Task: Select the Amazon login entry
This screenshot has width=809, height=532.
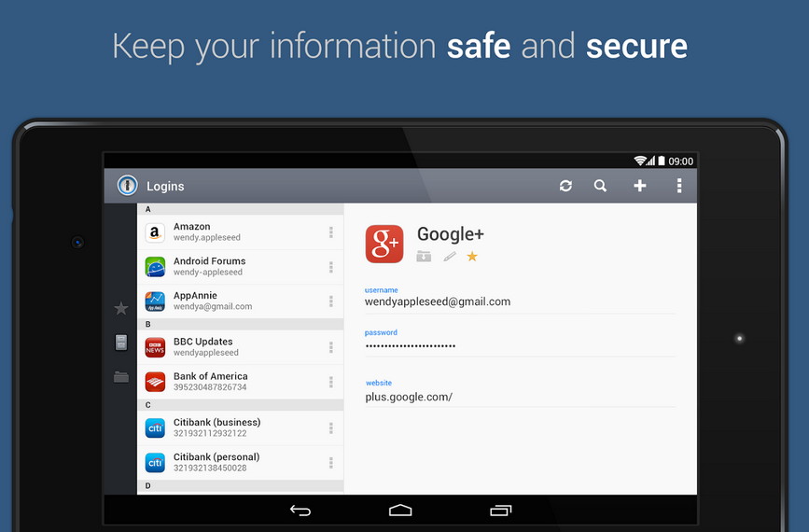Action: pyautogui.click(x=241, y=232)
